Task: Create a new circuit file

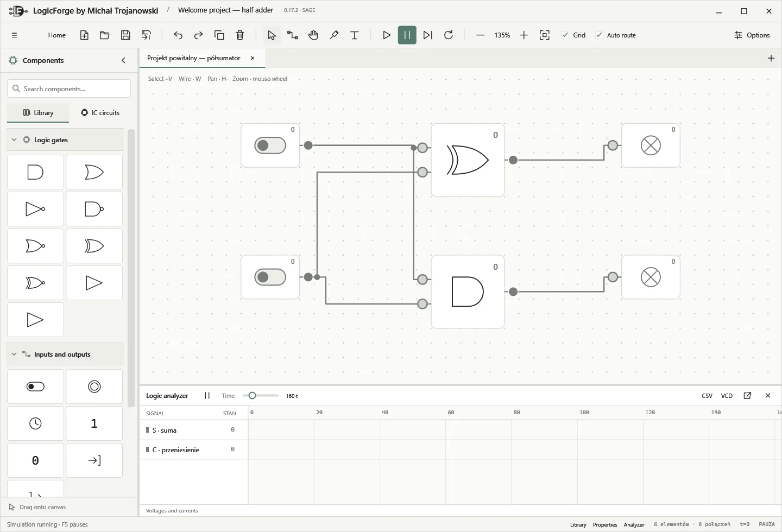Action: 84,35
